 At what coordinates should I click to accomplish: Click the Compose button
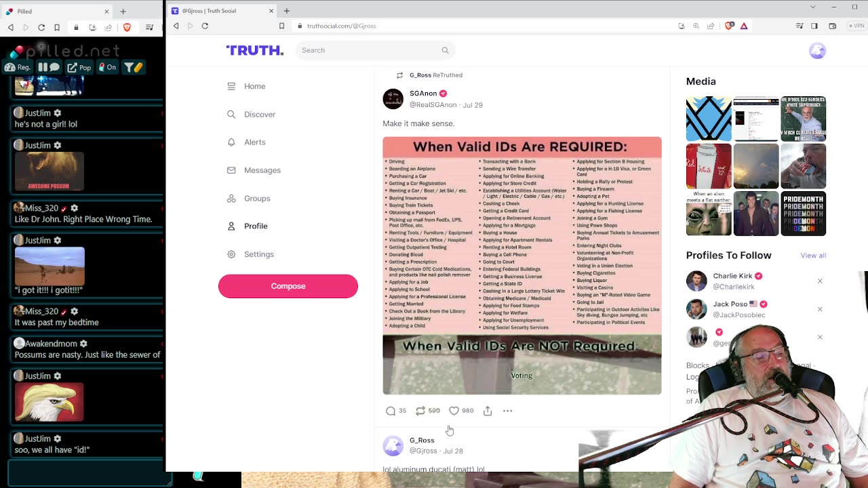(x=288, y=286)
